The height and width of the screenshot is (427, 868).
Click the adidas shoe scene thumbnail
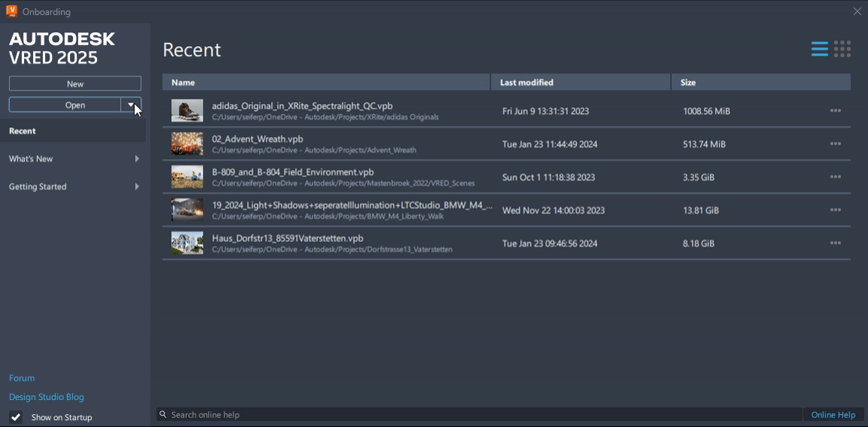click(x=187, y=111)
